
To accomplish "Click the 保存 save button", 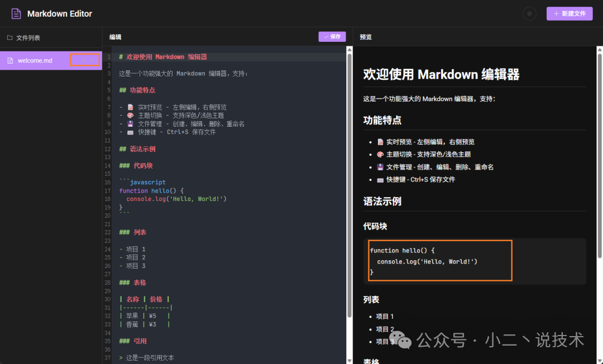I will coord(332,36).
